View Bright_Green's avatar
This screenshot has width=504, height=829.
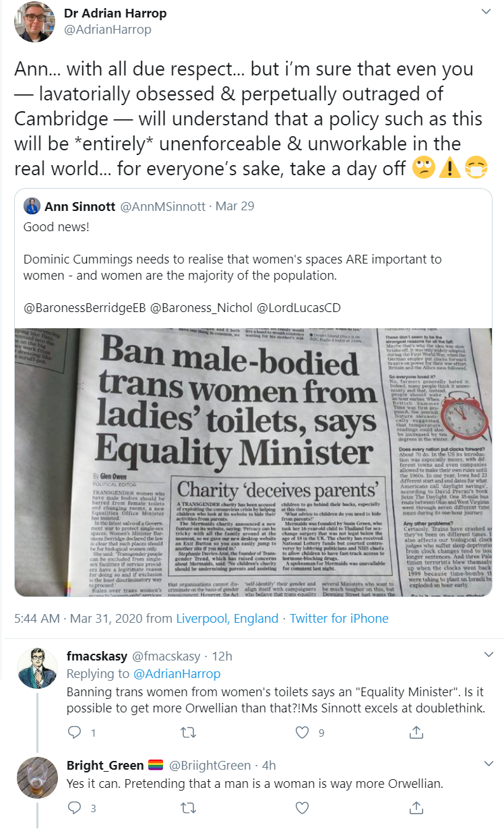point(36,778)
